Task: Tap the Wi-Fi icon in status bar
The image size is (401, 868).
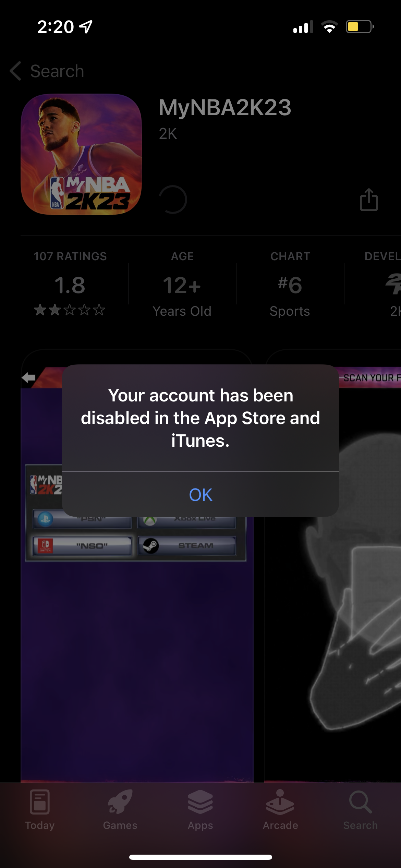Action: [329, 26]
